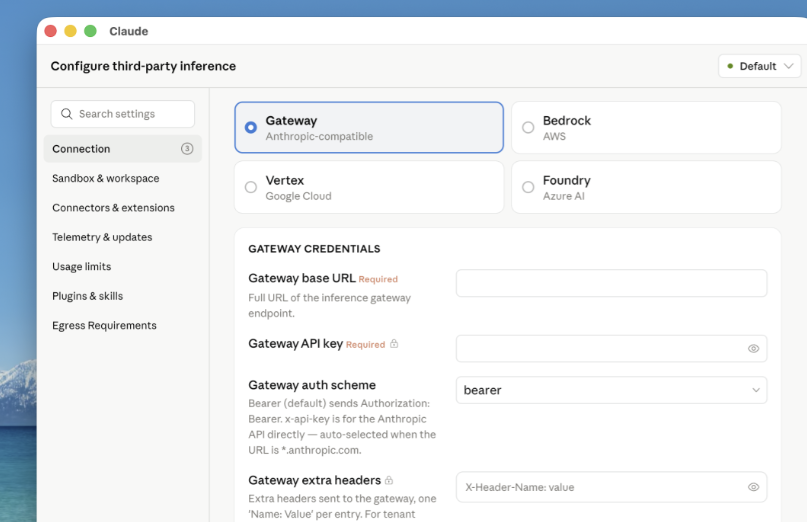Expand the Gateway auth scheme bearer dropdown
This screenshot has height=522, width=807.
click(611, 390)
